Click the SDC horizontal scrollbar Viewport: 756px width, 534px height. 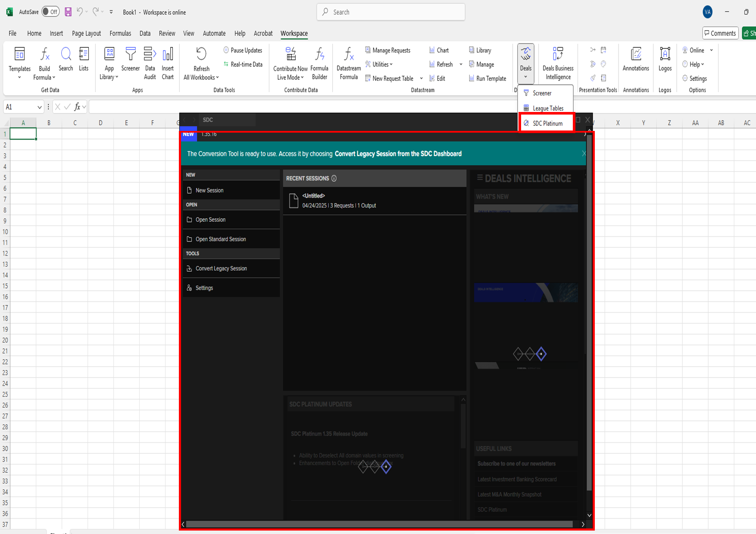tap(379, 525)
